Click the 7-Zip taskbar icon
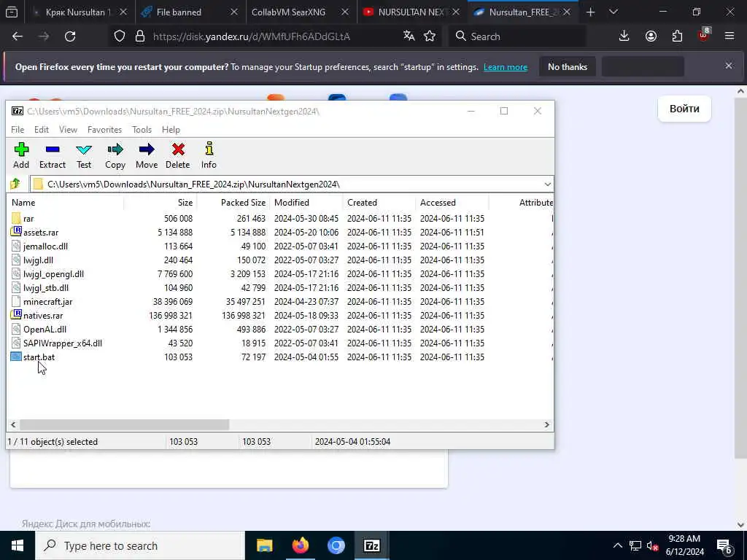Screen dimensions: 747x560 [371, 545]
